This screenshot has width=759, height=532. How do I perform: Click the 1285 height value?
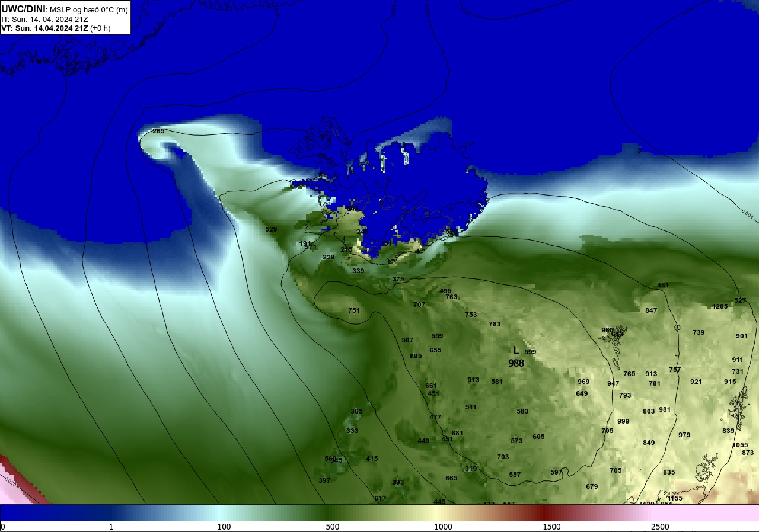pyautogui.click(x=720, y=306)
